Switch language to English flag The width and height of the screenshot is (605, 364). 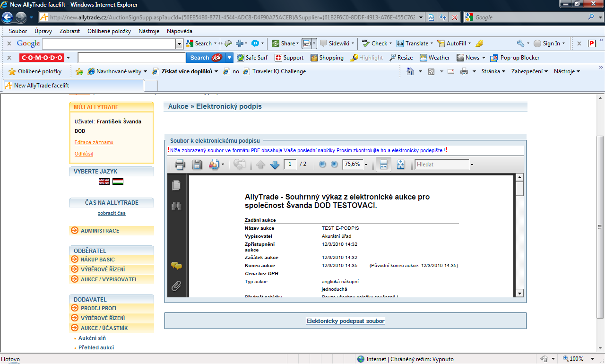104,182
